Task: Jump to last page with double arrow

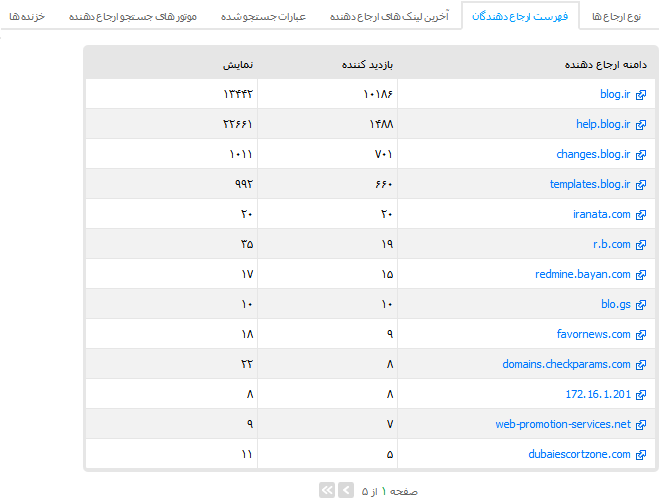Action: point(327,490)
